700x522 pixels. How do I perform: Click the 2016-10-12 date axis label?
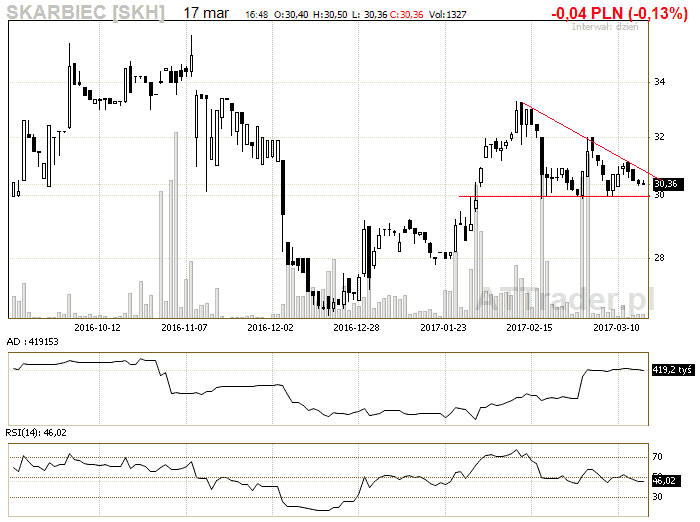pos(97,327)
